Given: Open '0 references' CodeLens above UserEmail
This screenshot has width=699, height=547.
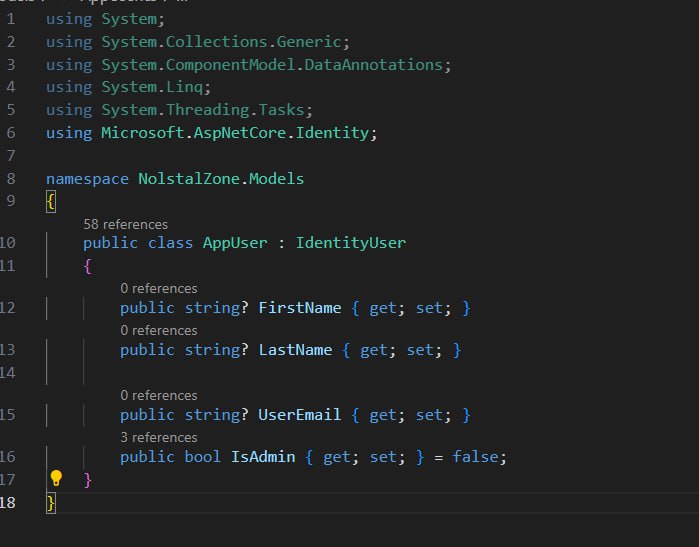Looking at the screenshot, I should coord(159,395).
